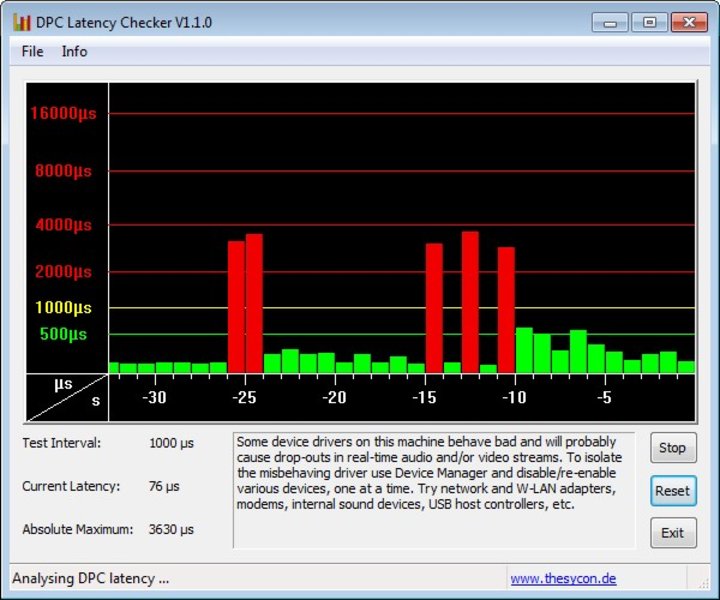
Task: Click the Test Interval label
Action: [62, 443]
